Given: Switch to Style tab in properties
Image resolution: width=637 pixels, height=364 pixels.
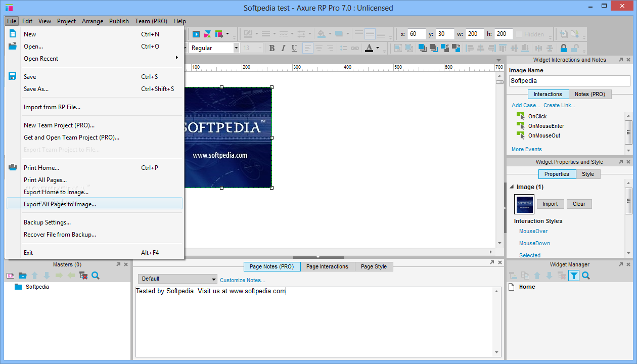Looking at the screenshot, I should pos(588,174).
